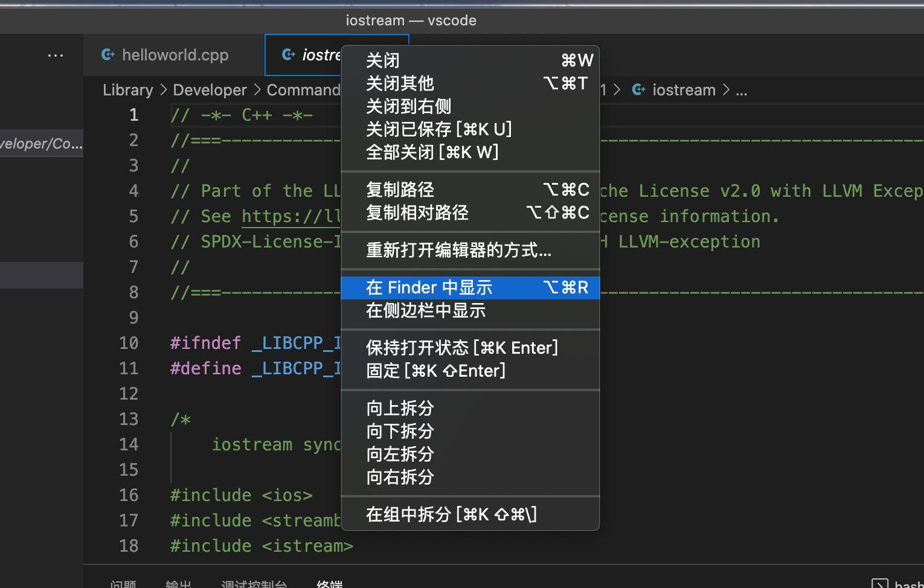This screenshot has height=588, width=924.
Task: Split the editor right via 向右拆分
Action: pos(400,477)
